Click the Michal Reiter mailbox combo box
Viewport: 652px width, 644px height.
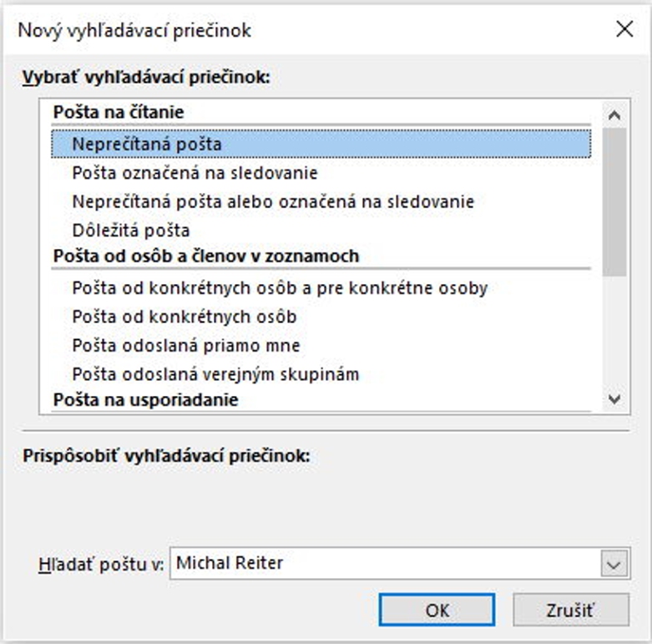pyautogui.click(x=384, y=564)
